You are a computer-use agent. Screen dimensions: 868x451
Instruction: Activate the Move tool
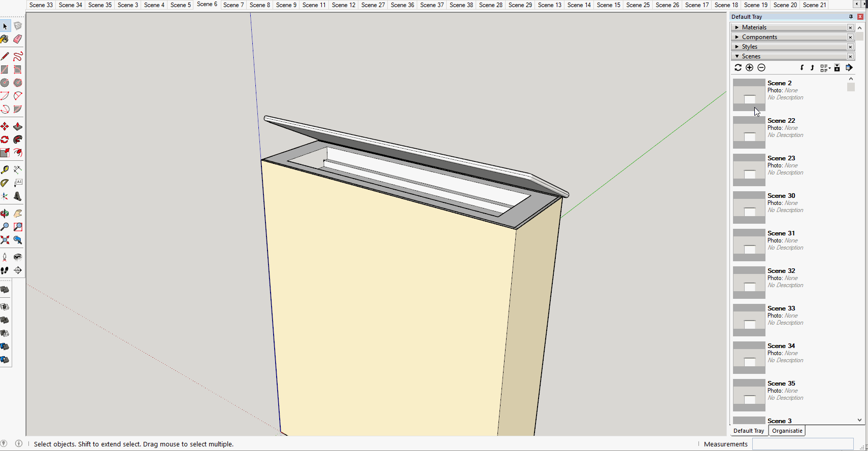click(5, 126)
